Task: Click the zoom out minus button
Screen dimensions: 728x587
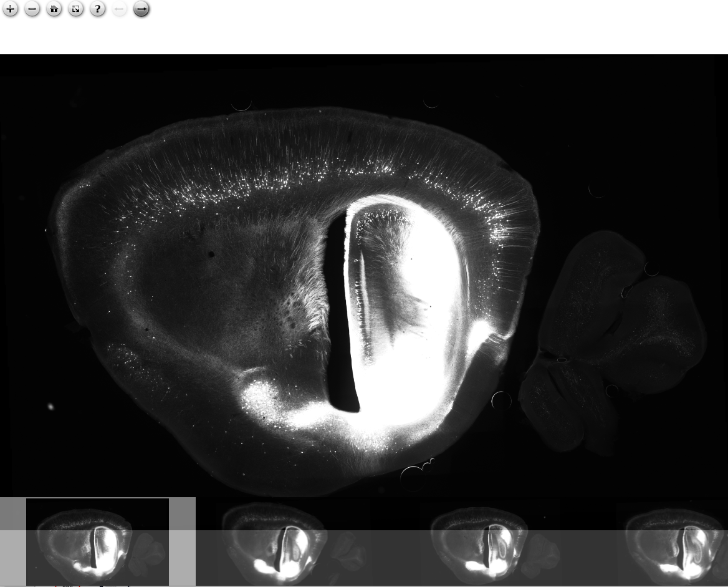Action: (x=33, y=9)
